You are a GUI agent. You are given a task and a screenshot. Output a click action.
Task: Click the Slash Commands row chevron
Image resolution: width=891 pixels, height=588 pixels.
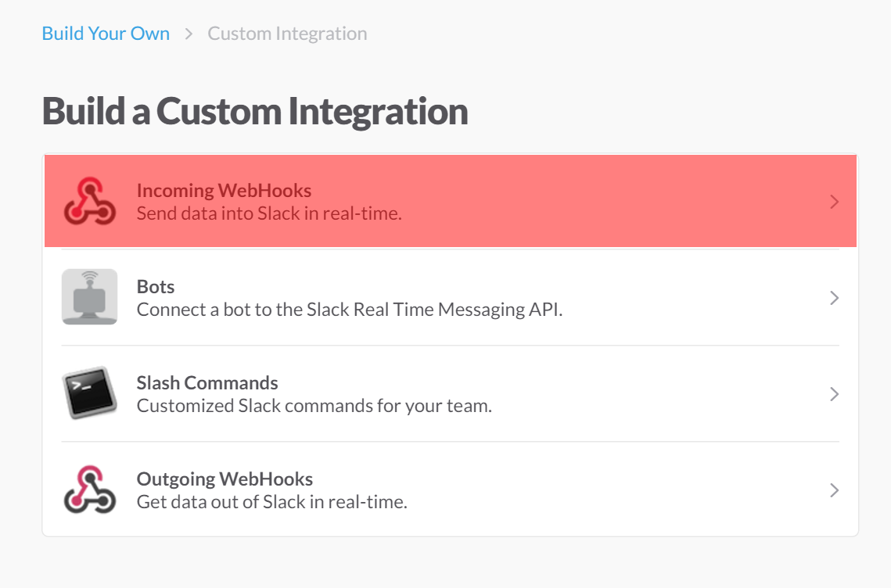click(x=834, y=394)
